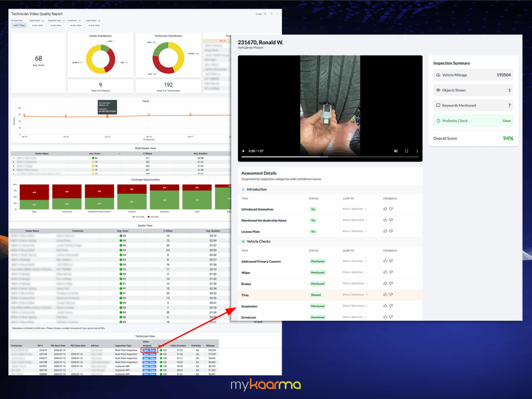Screen dimensions: 532x399
Task: Open Dealer Name filter value box
Action: pyautogui.click(x=38, y=25)
